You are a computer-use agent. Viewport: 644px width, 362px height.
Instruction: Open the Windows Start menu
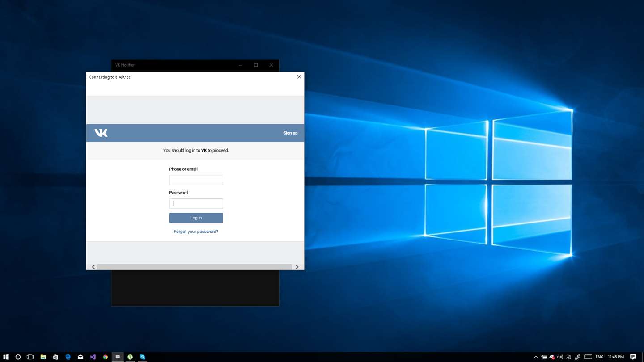pos(6,357)
